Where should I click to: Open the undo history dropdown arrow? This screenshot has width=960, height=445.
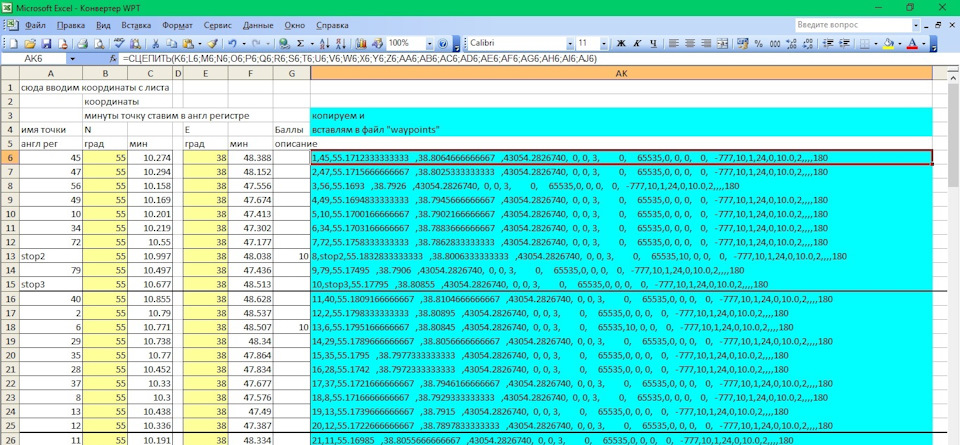point(244,44)
